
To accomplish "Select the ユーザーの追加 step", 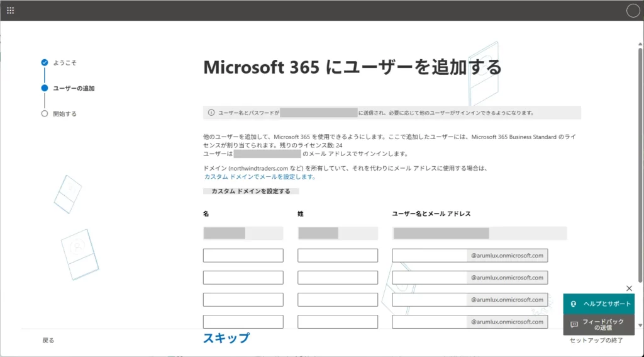I will tap(68, 88).
